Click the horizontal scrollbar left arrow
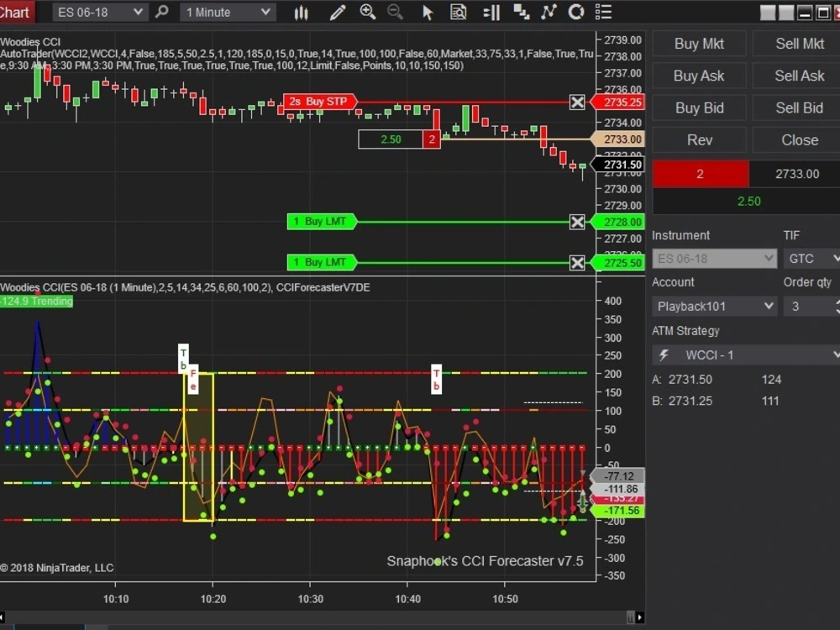This screenshot has width=840, height=630. click(x=3, y=617)
